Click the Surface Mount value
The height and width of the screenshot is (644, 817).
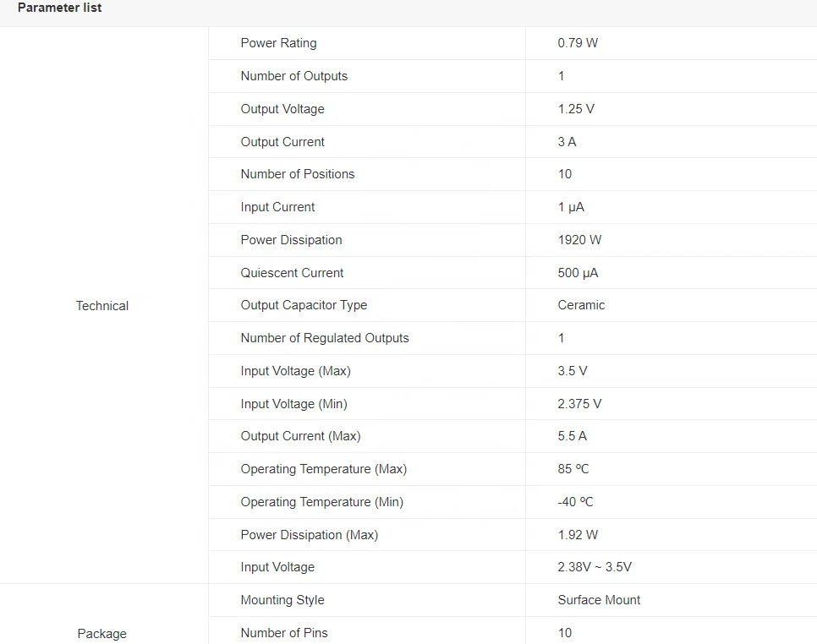coord(599,600)
